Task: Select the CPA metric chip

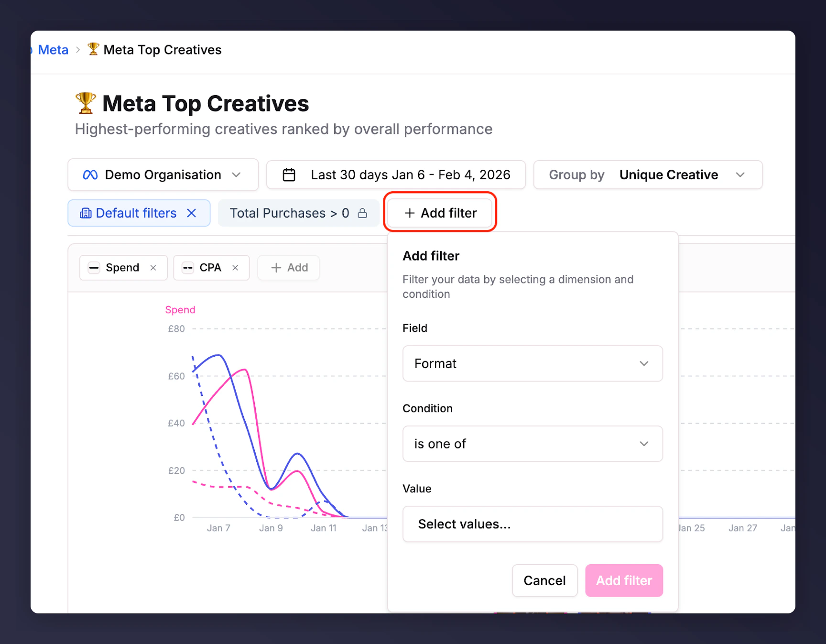Action: point(211,268)
